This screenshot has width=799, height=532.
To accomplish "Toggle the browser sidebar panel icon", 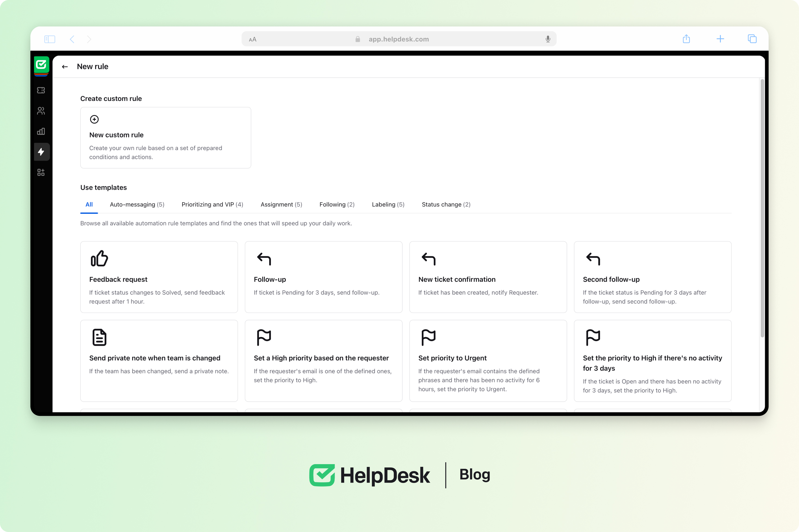I will (50, 39).
